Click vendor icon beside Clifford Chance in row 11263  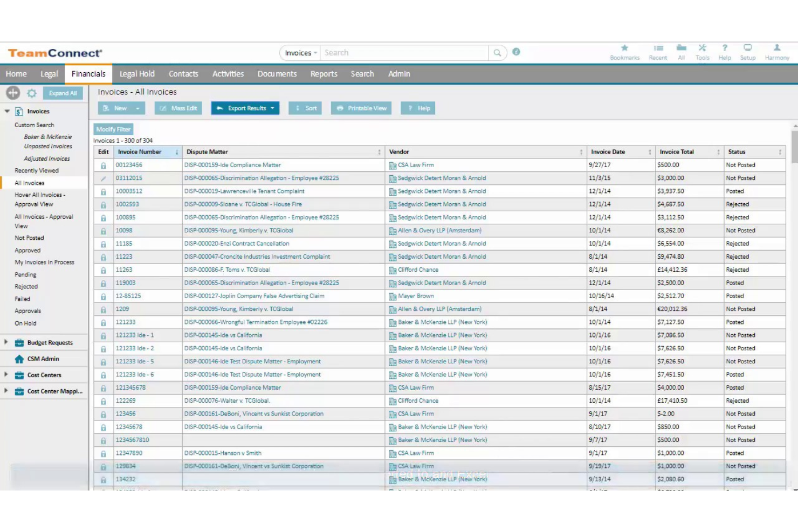pos(393,270)
